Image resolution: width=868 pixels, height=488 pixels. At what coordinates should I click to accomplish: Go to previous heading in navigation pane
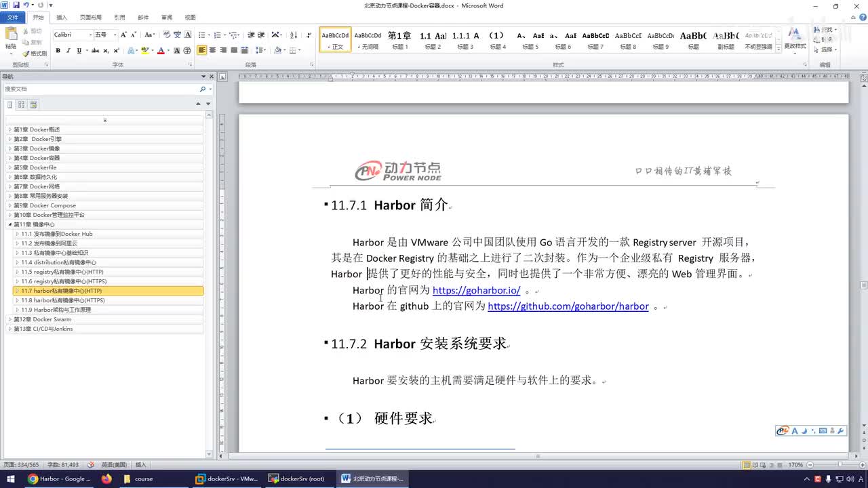(x=198, y=104)
